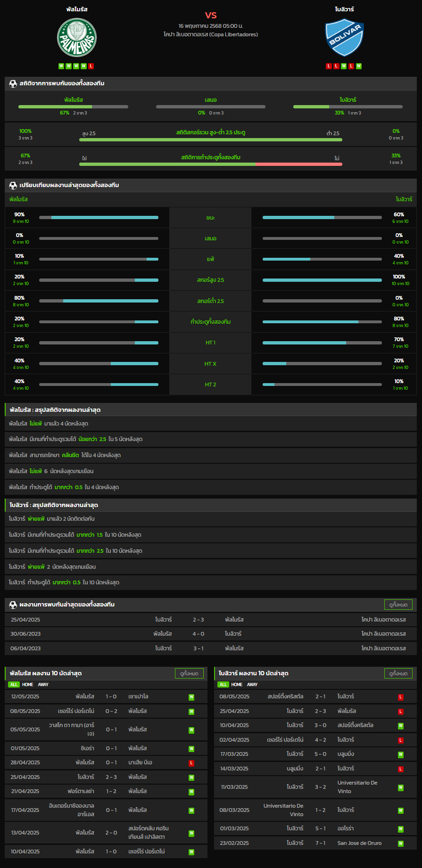Image resolution: width=422 pixels, height=868 pixels.
Task: Click the 30/06/2023 head-to-head score 4 - 0
Action: (x=198, y=634)
